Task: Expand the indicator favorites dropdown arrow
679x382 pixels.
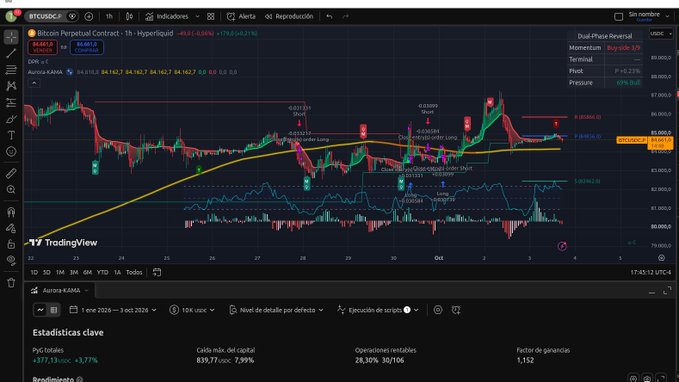Action: (197, 16)
